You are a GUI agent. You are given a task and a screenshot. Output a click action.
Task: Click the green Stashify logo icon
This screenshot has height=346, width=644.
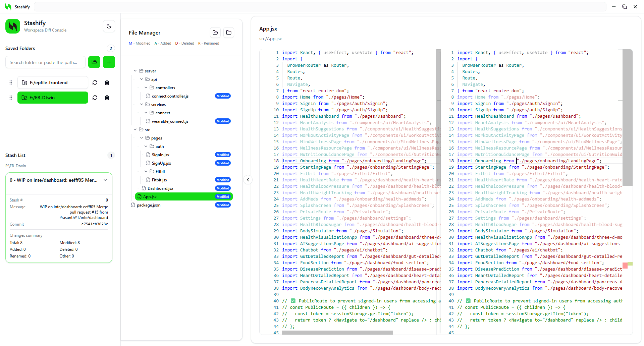tap(12, 26)
